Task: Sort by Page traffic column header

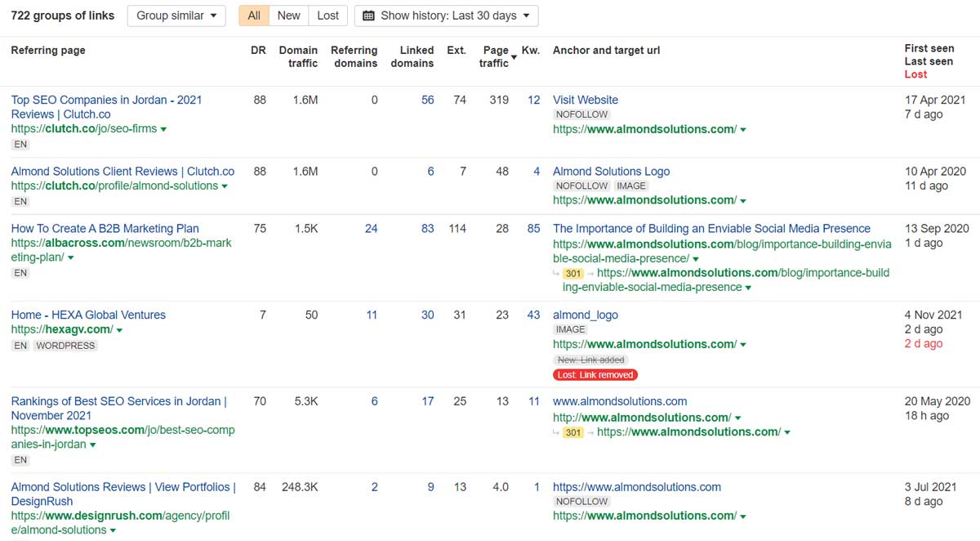Action: (x=494, y=56)
